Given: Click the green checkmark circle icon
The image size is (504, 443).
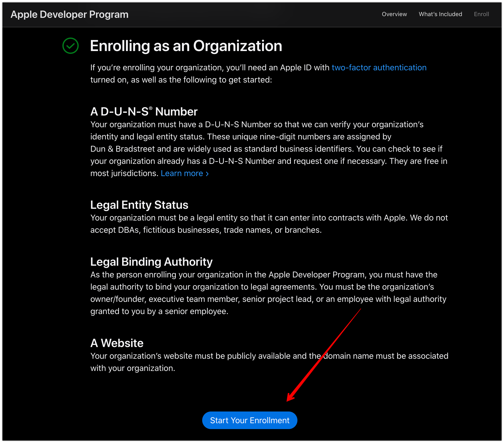Looking at the screenshot, I should point(71,46).
